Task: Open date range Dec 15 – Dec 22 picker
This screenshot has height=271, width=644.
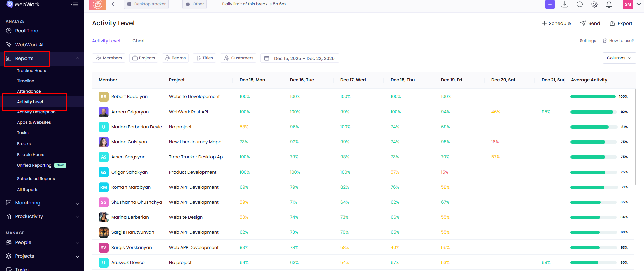Action: point(300,58)
